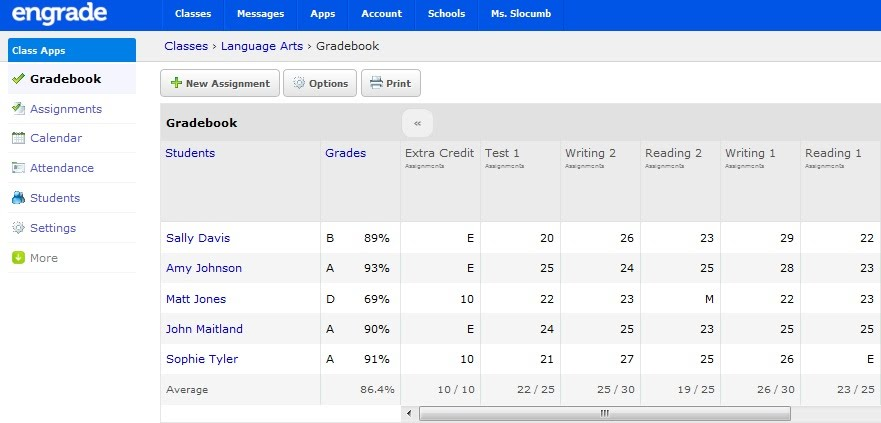Screen dimensions: 881x423
Task: Select Matt Jones's Reading 2 score cell
Action: (x=679, y=299)
